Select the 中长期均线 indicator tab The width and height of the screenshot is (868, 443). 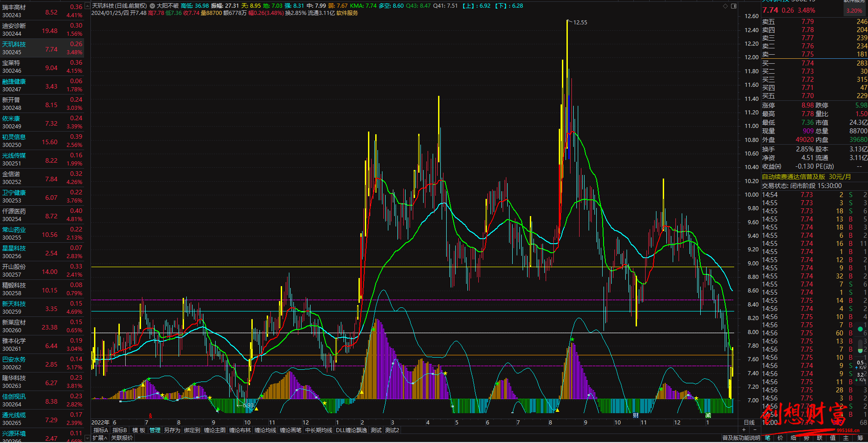click(319, 430)
